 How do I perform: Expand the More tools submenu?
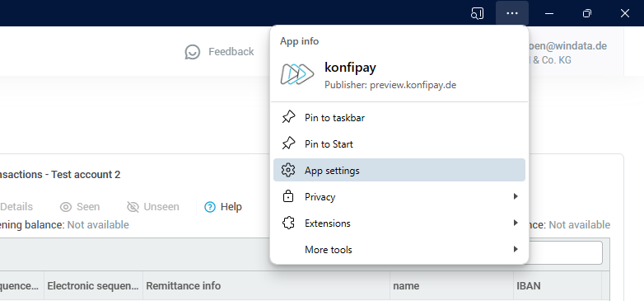pos(399,250)
